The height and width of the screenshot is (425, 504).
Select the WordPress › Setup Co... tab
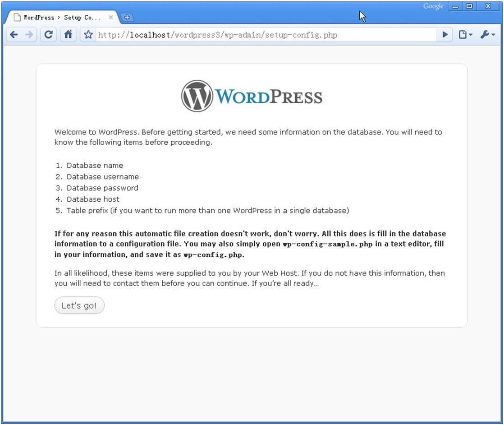tap(61, 18)
